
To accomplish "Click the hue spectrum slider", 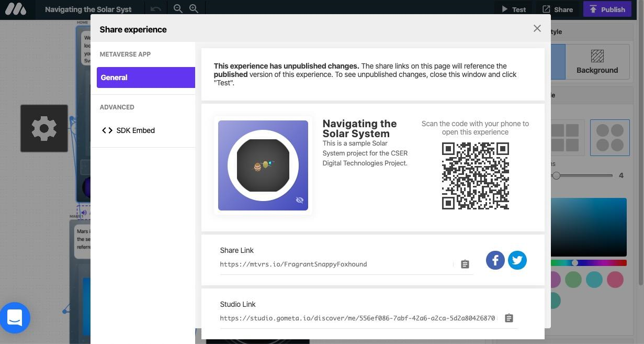I will coord(589,263).
